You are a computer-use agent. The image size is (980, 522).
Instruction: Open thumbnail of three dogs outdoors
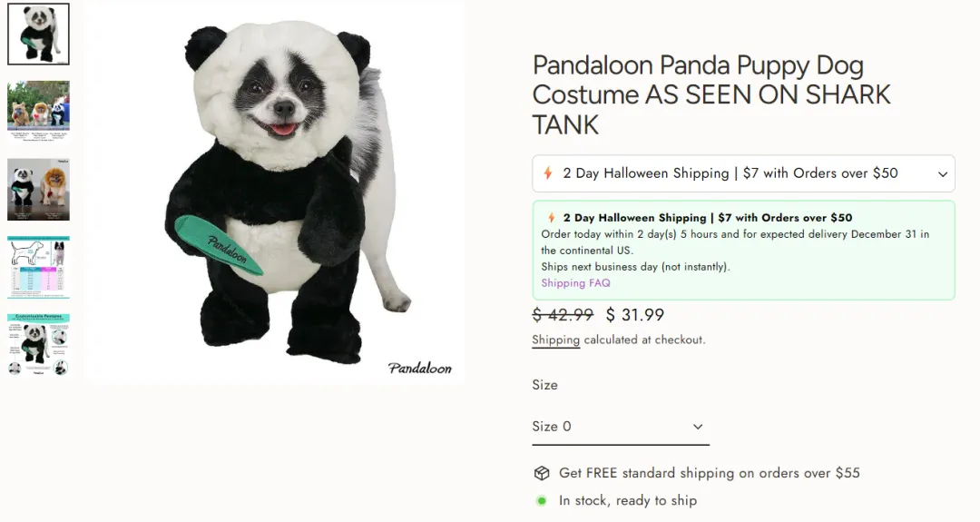coord(38,111)
